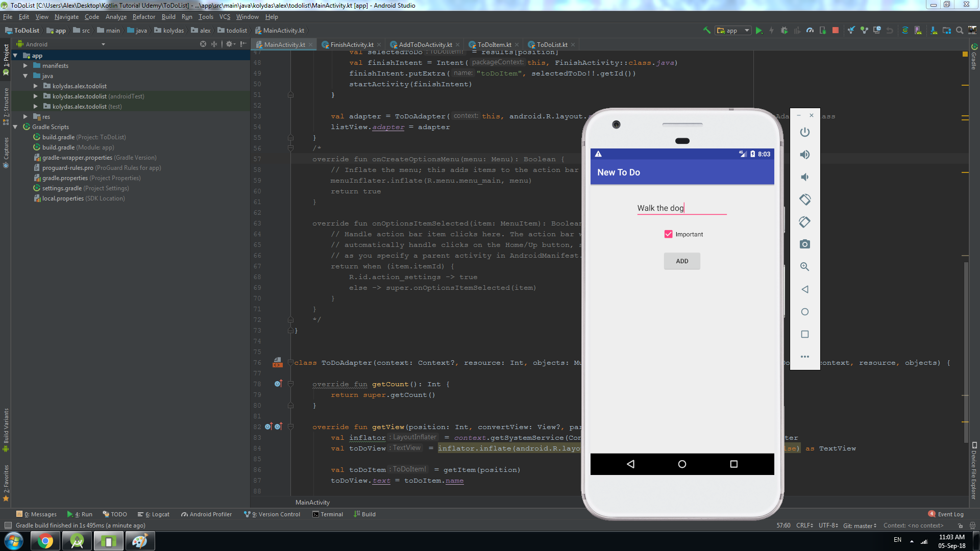980x551 pixels.
Task: Click the emulator sidebar Overview square
Action: point(805,334)
